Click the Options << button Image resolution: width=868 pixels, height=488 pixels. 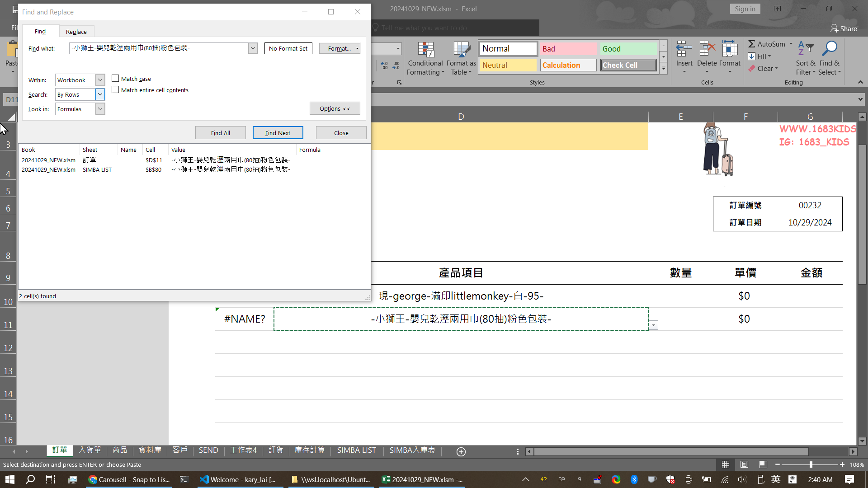(335, 108)
